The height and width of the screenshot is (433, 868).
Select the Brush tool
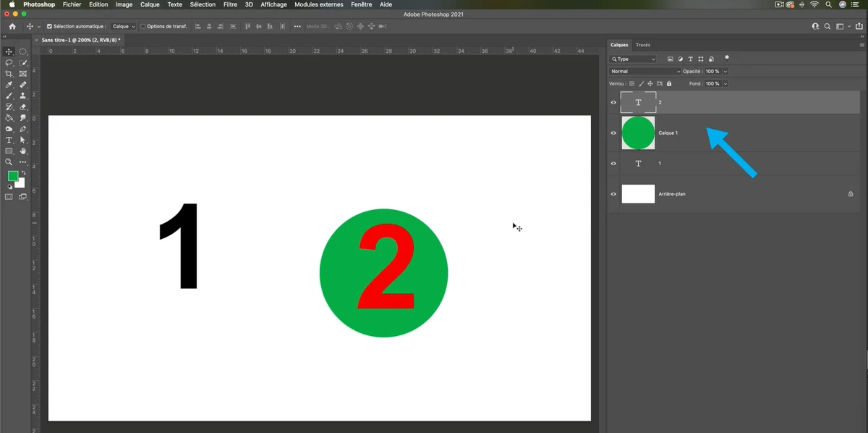pos(9,96)
